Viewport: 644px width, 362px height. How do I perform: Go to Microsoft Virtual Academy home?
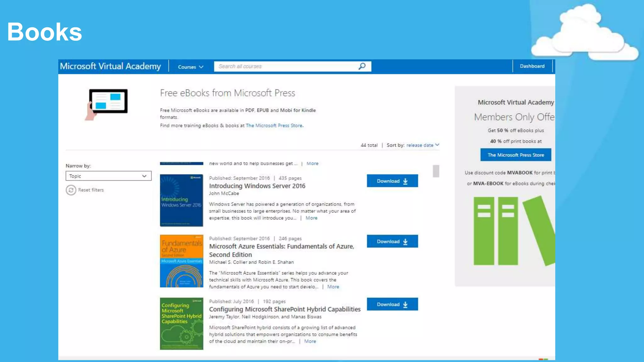click(x=110, y=66)
